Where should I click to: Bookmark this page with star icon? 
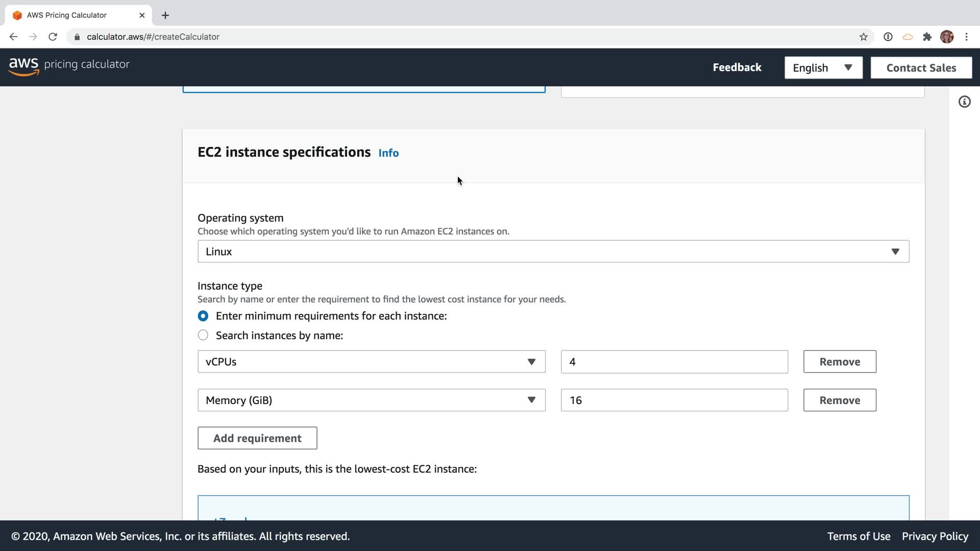click(x=863, y=37)
